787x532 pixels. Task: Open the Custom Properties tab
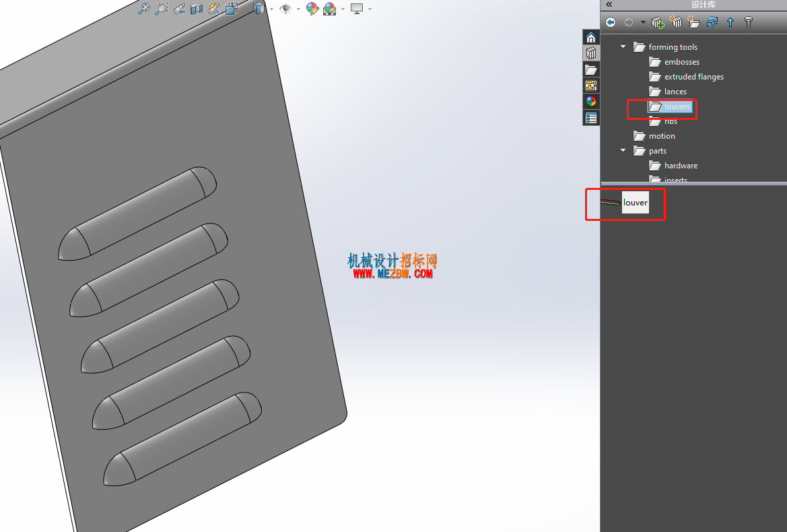pos(590,118)
